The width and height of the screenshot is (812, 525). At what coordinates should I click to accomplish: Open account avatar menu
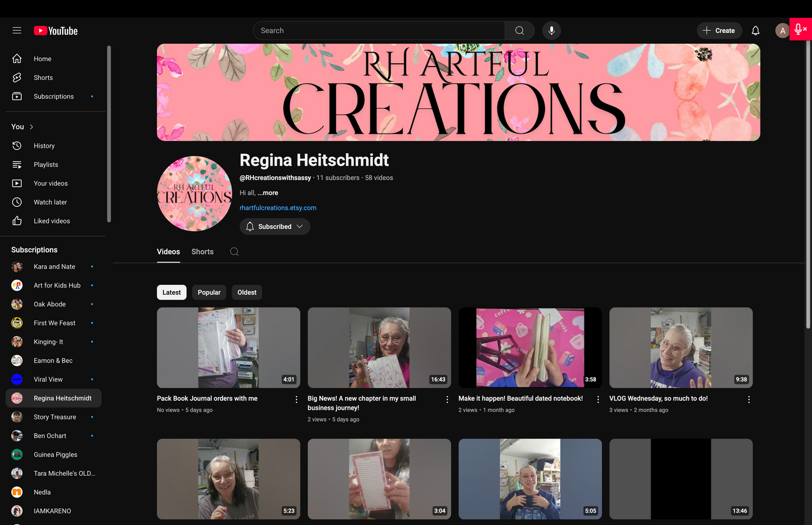point(782,31)
